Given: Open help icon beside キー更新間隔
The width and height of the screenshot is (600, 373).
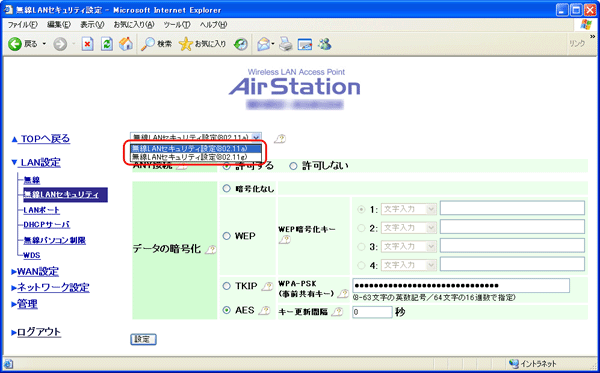Looking at the screenshot, I should click(337, 312).
